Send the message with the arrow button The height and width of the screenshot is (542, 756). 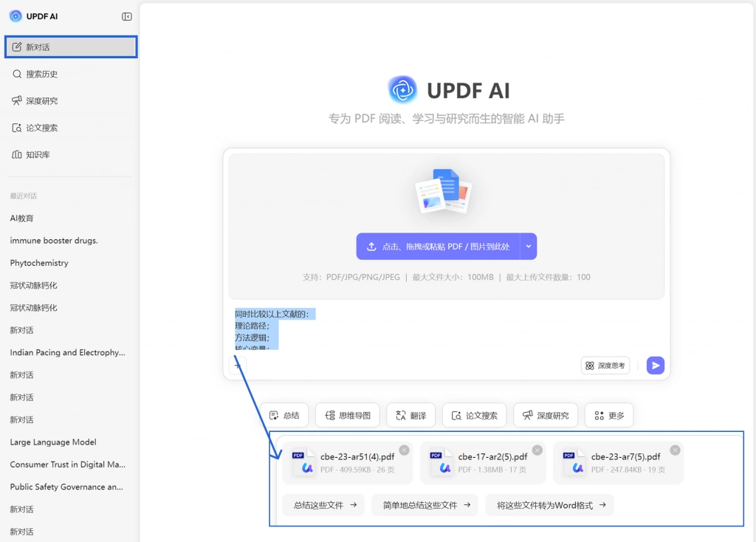tap(656, 366)
